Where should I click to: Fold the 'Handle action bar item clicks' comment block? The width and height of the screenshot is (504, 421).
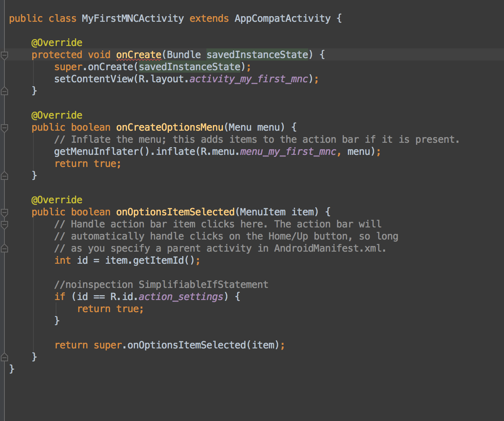coord(4,225)
